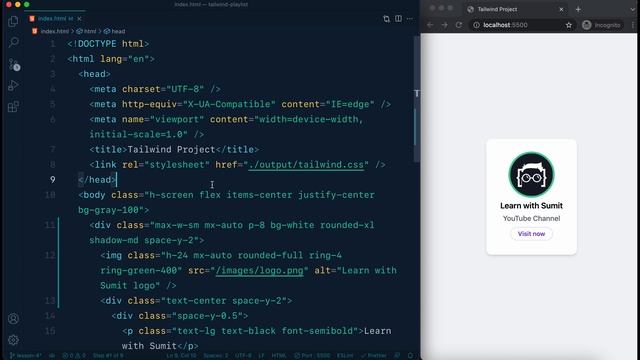The height and width of the screenshot is (360, 640).
Task: View site information icon in address bar
Action: click(x=476, y=25)
